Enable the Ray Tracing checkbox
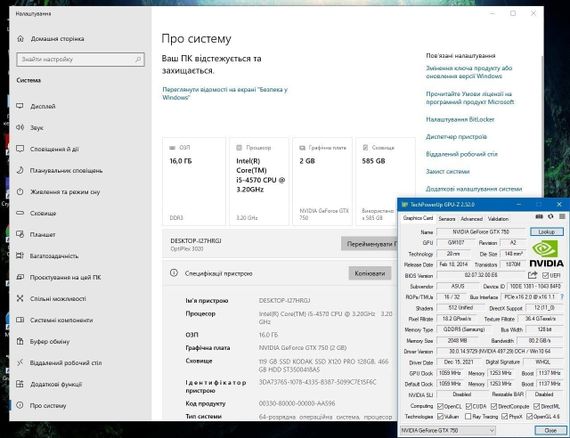This screenshot has width=570, height=438. [x=468, y=417]
